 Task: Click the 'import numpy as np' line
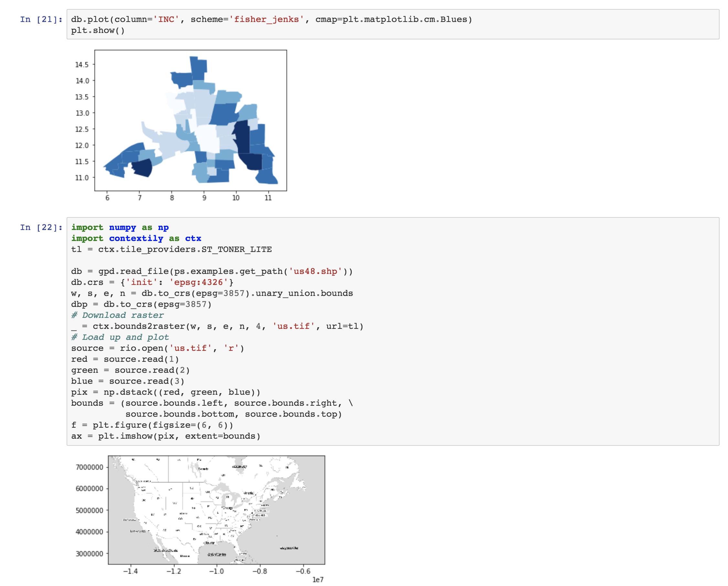click(120, 227)
